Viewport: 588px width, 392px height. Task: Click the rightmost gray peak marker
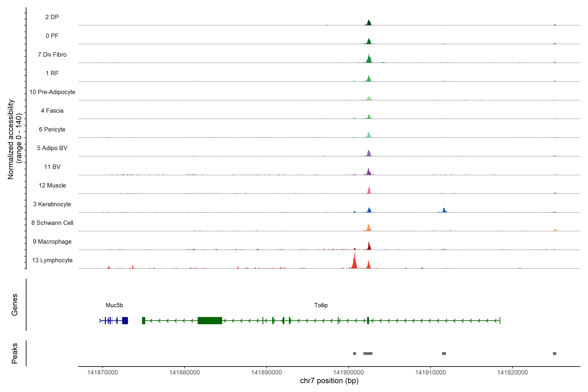click(x=555, y=353)
